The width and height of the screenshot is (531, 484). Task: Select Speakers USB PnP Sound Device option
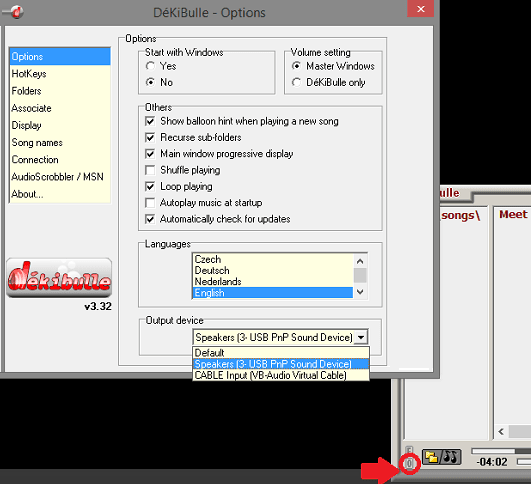click(281, 364)
